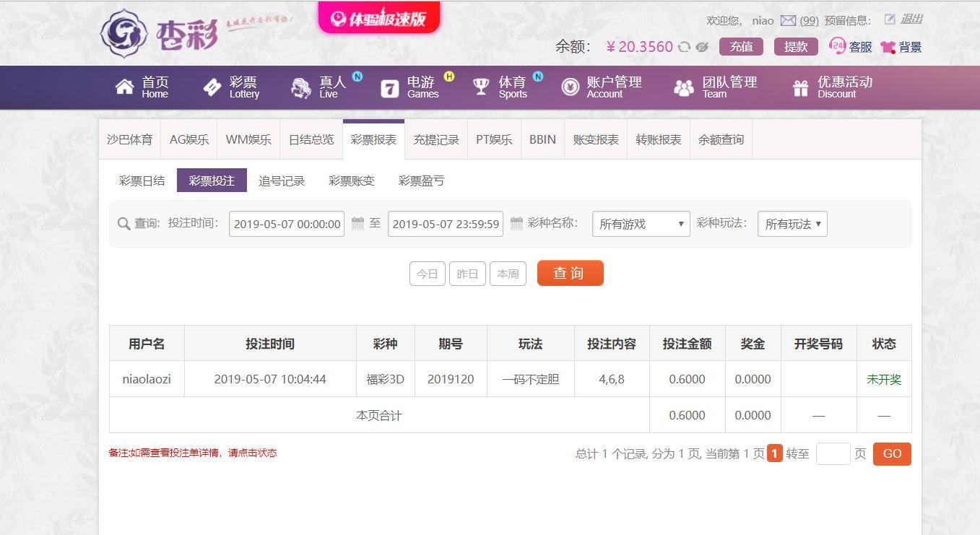980x535 pixels.
Task: Open 彩票日结 sub-tab
Action: (142, 180)
